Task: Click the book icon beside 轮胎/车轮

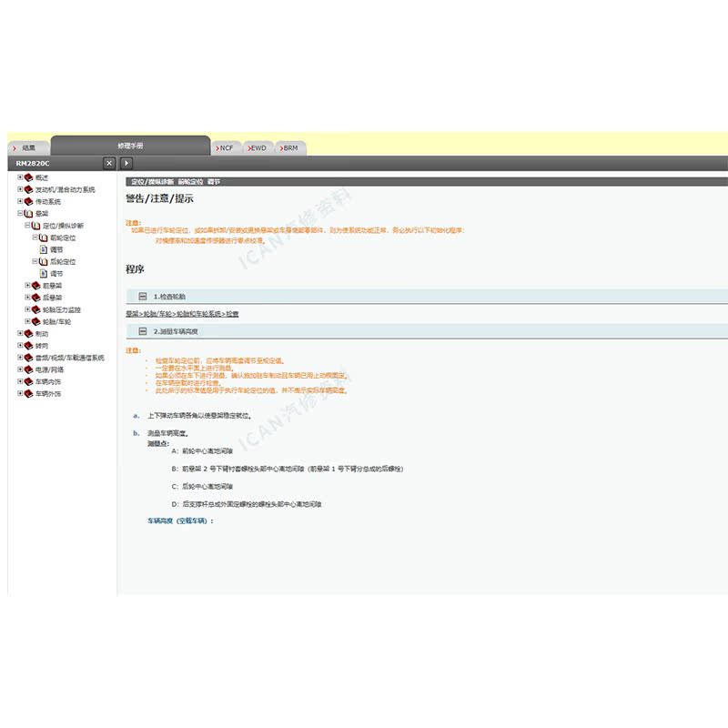Action: 35,322
